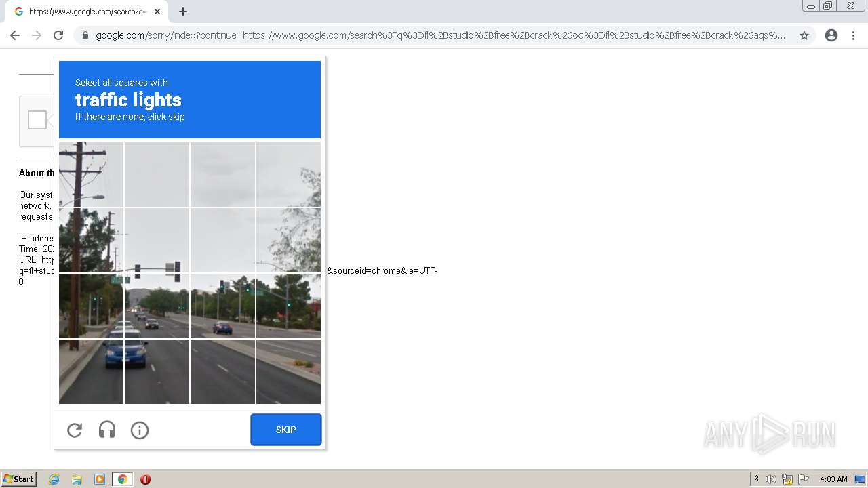This screenshot has width=868, height=488.
Task: Select captcha tile with utility pole top
Action: pyautogui.click(x=91, y=174)
